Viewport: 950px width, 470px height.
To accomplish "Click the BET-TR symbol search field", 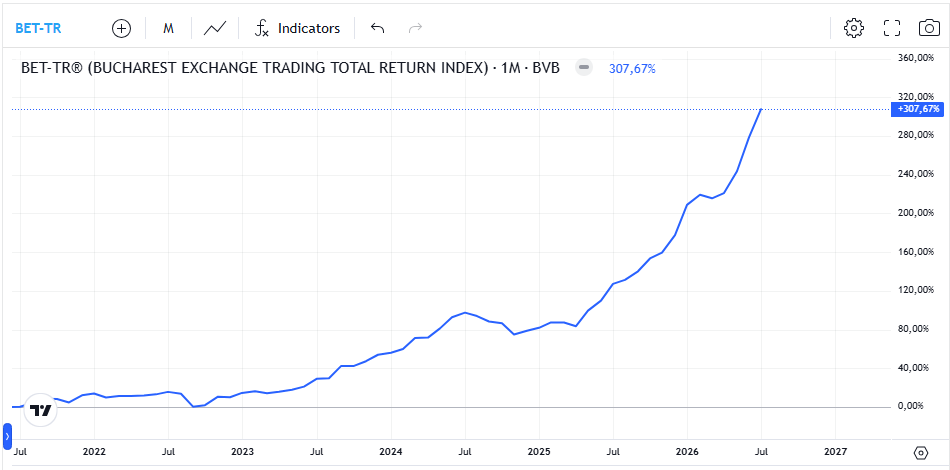I will [x=38, y=28].
